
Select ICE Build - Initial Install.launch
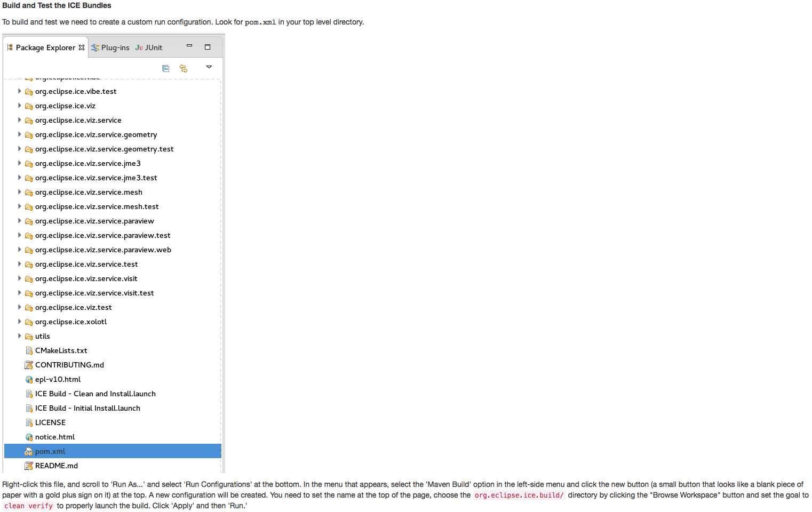point(87,408)
